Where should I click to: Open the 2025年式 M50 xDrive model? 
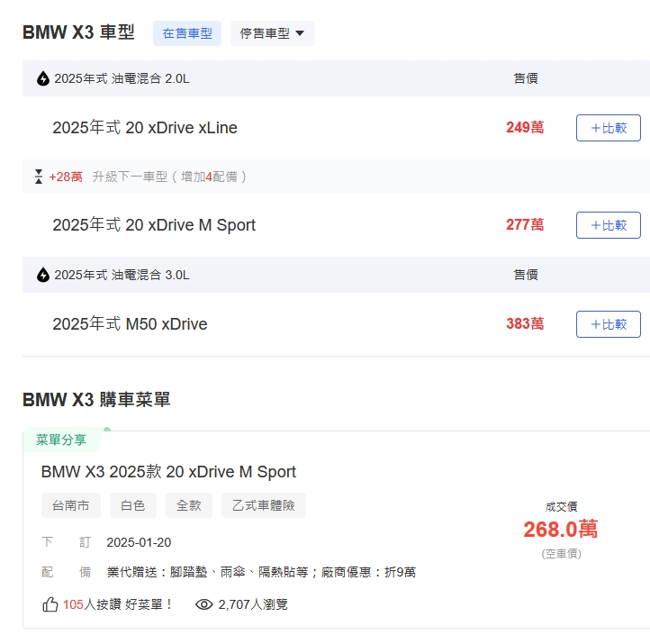[x=130, y=324]
